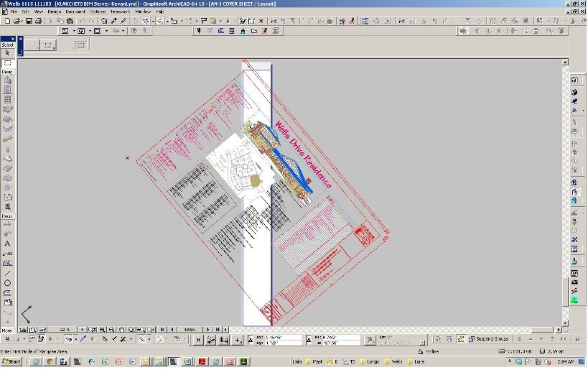Click the vertical scrollbar down arrow

tap(565, 323)
